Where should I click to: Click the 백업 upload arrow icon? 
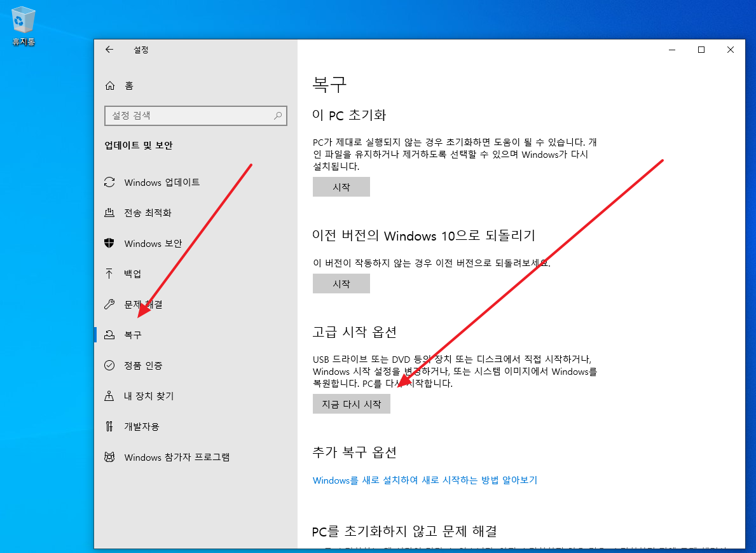(x=109, y=274)
